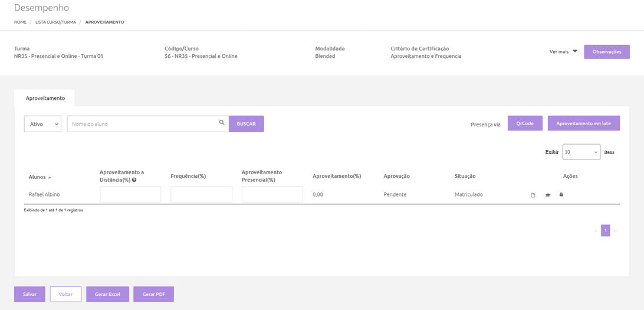Click the BUSCAR button
Image resolution: width=644 pixels, height=310 pixels.
[246, 124]
